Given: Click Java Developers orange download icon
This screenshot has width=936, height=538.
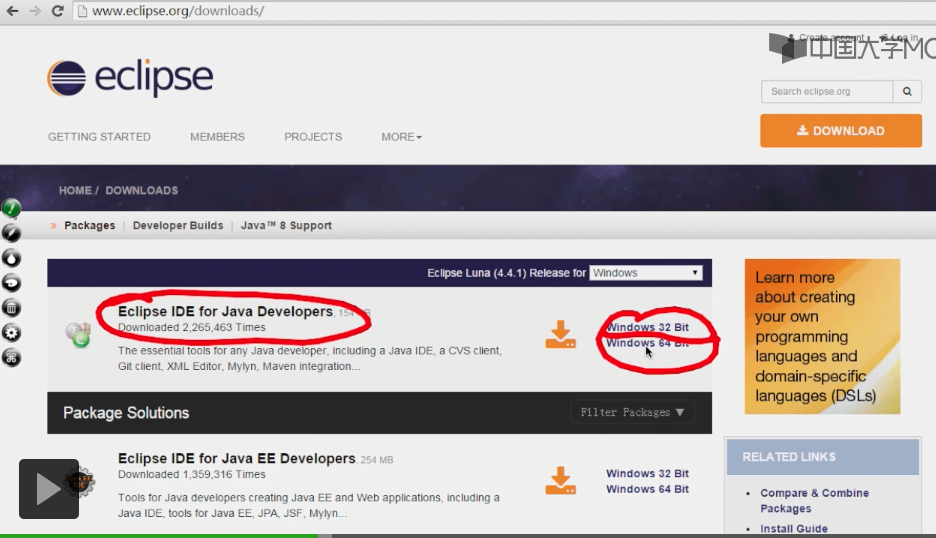Looking at the screenshot, I should (x=561, y=334).
